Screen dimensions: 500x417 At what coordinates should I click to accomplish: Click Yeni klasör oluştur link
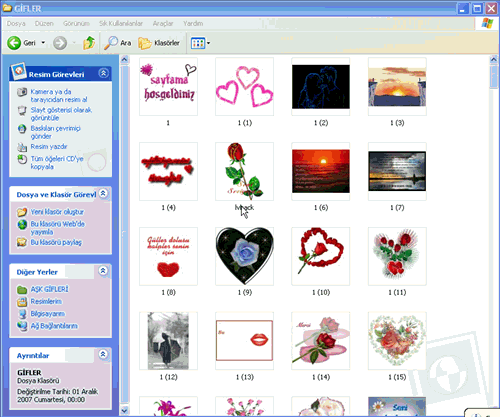(57, 212)
